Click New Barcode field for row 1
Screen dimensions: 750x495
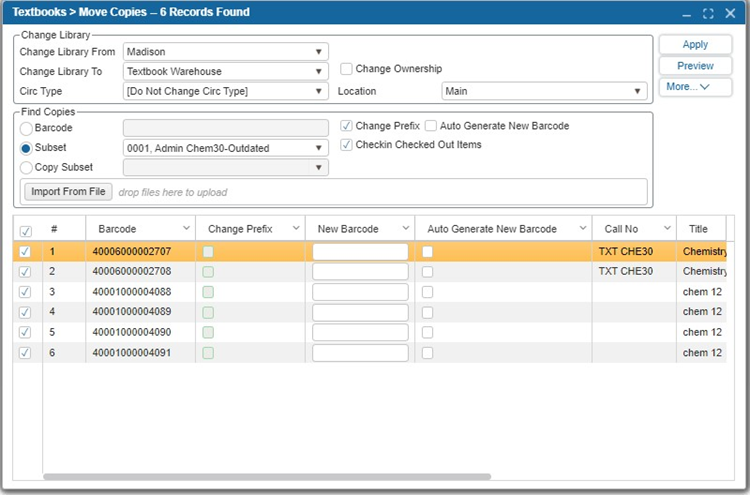pos(360,252)
